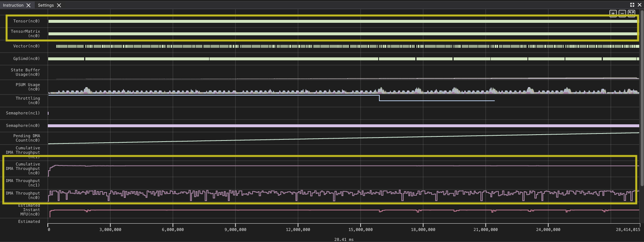Viewport: 644px width, 242px height.
Task: Click the 15,000,000 mark on time axis
Action: point(360,229)
